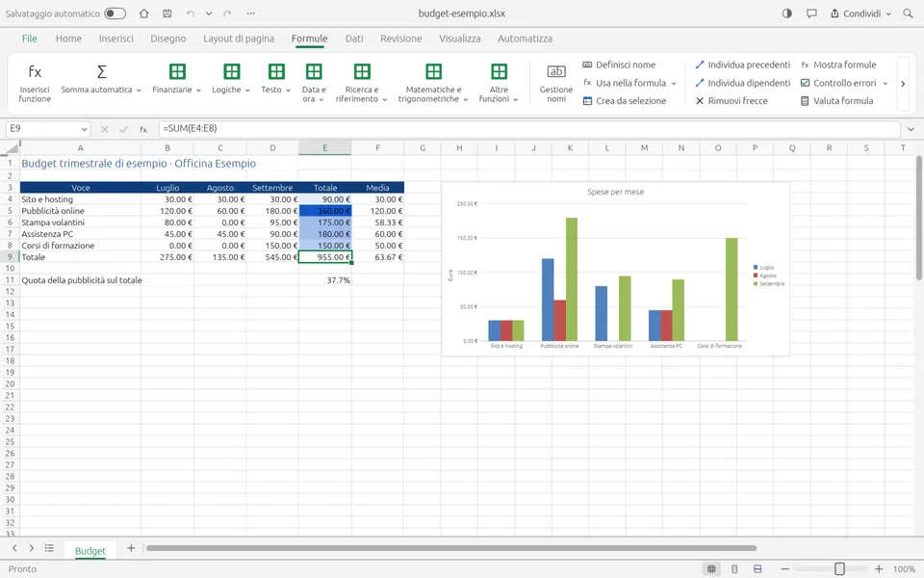Switch to the Revisione tab
The image size is (924, 578).
[x=400, y=39]
